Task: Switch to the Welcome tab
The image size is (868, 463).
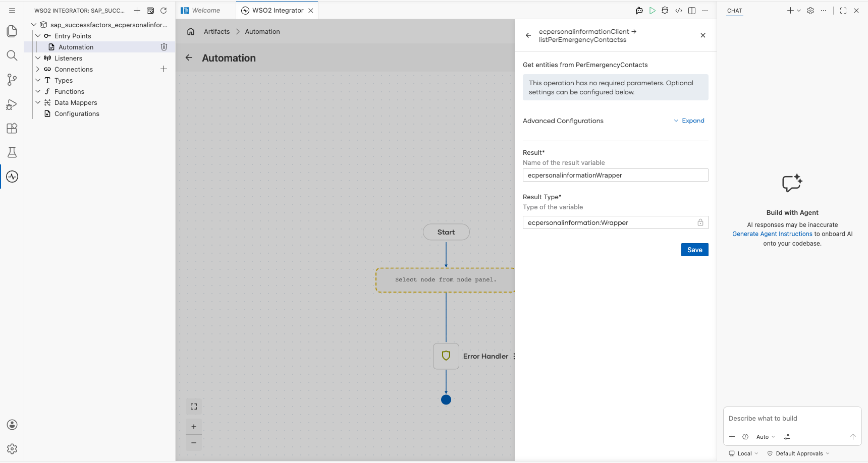Action: tap(206, 11)
